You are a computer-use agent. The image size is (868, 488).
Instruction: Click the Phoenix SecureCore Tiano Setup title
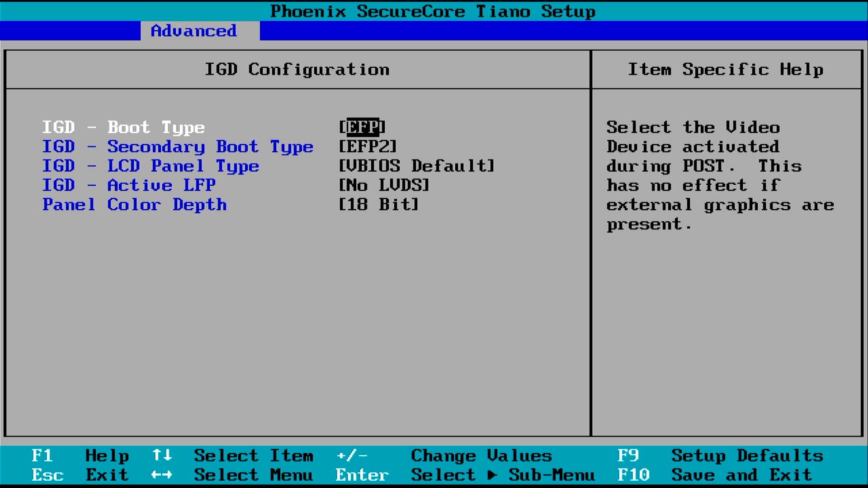coord(433,11)
